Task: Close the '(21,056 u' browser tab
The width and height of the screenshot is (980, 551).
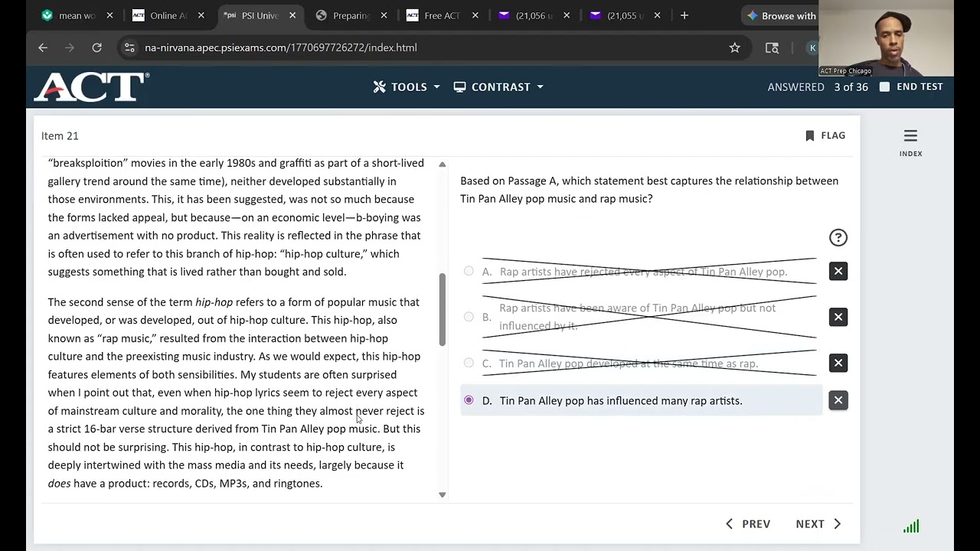Action: 566,15
